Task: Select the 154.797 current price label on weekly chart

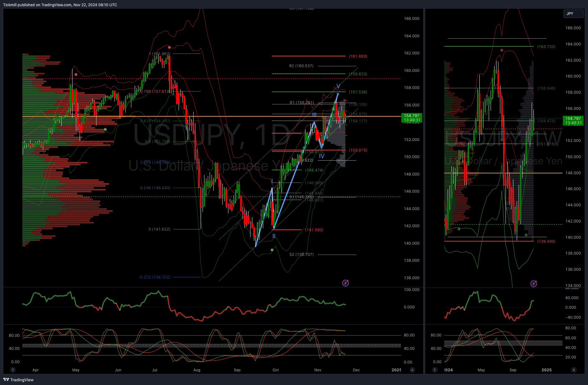Action: coord(573,120)
